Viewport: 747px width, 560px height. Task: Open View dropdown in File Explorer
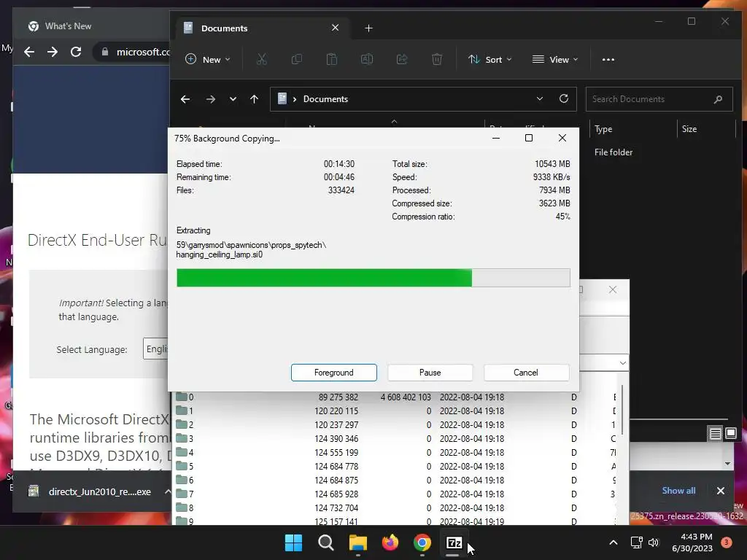coord(555,60)
